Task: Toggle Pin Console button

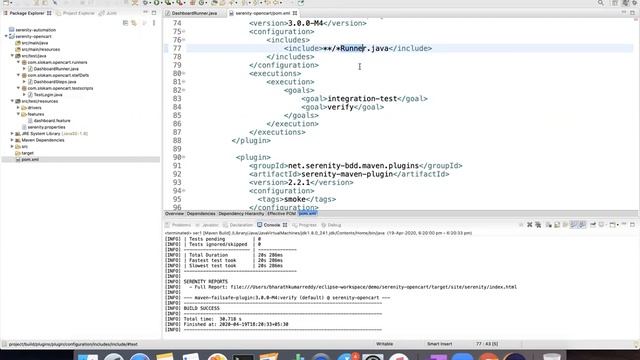Action: tap(593, 225)
